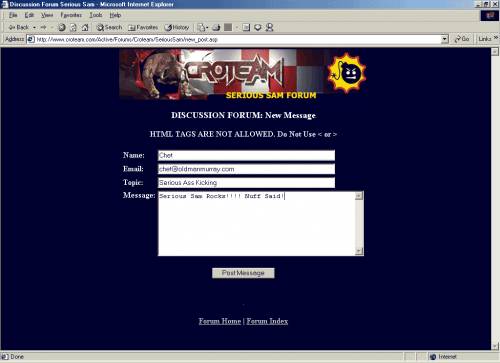500x363 pixels.
Task: Expand the Links toolbar chevron
Action: (x=496, y=38)
